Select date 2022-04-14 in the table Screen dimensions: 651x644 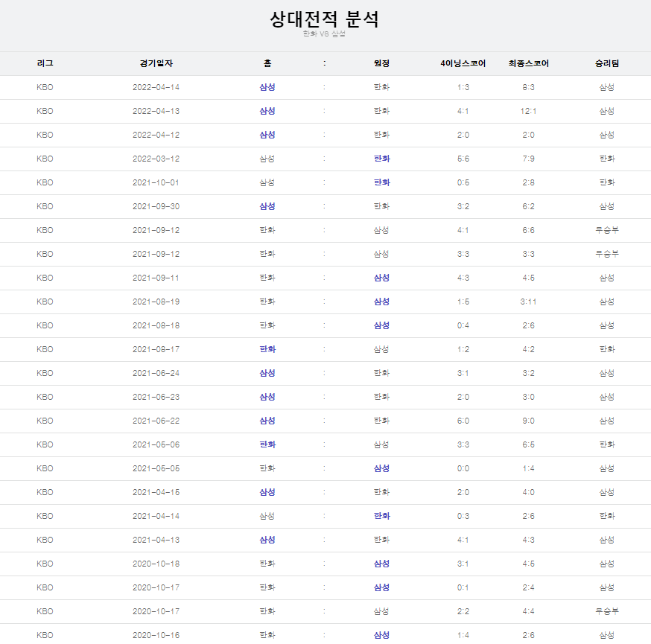[x=156, y=87]
